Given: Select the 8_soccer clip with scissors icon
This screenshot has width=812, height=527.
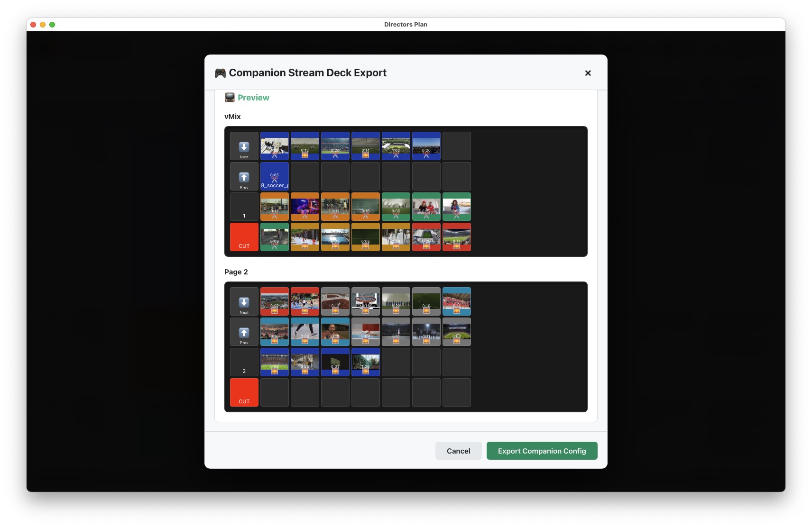Looking at the screenshot, I should click(274, 176).
